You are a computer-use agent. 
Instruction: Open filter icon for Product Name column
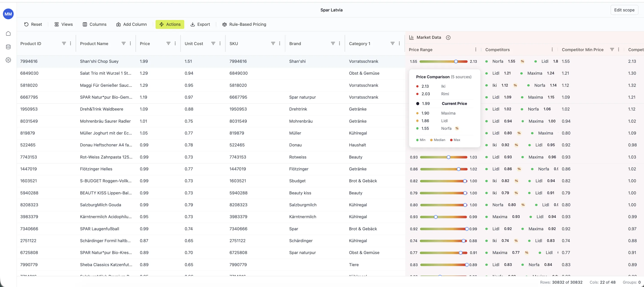[124, 43]
